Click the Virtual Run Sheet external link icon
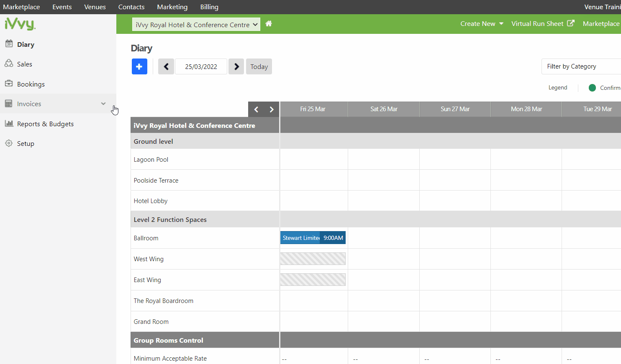Viewport: 621px width, 364px height. tap(571, 23)
